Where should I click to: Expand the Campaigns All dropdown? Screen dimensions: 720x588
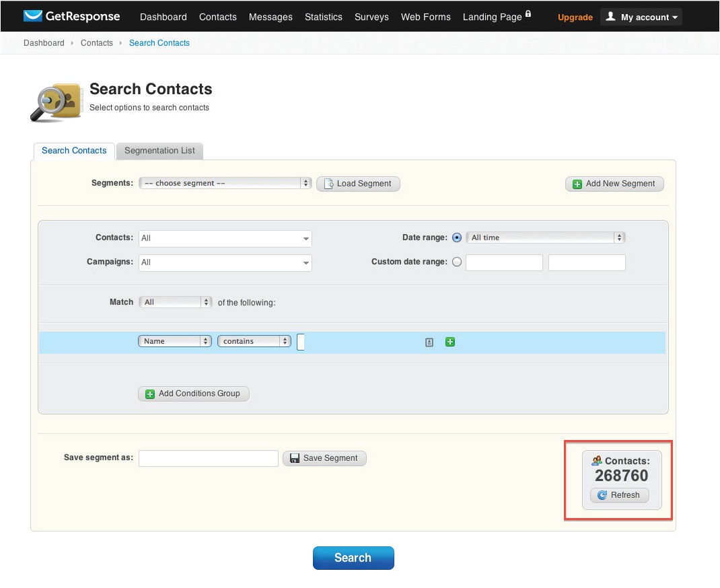point(225,262)
